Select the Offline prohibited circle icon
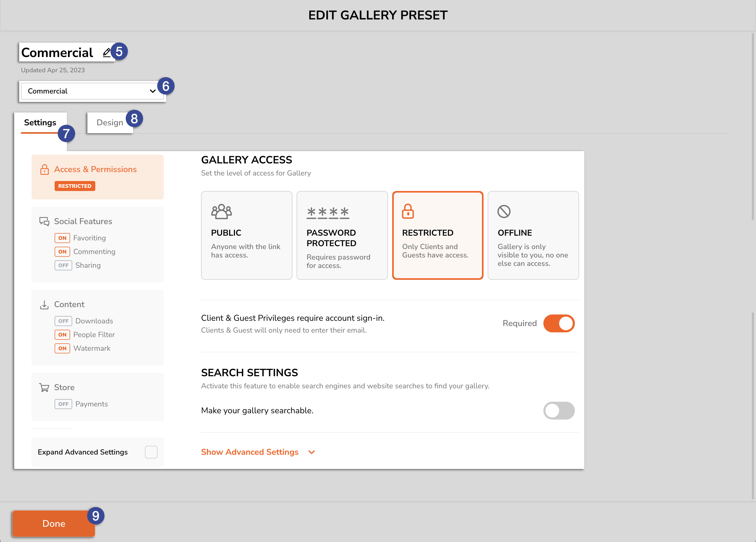The image size is (756, 542). [x=504, y=211]
